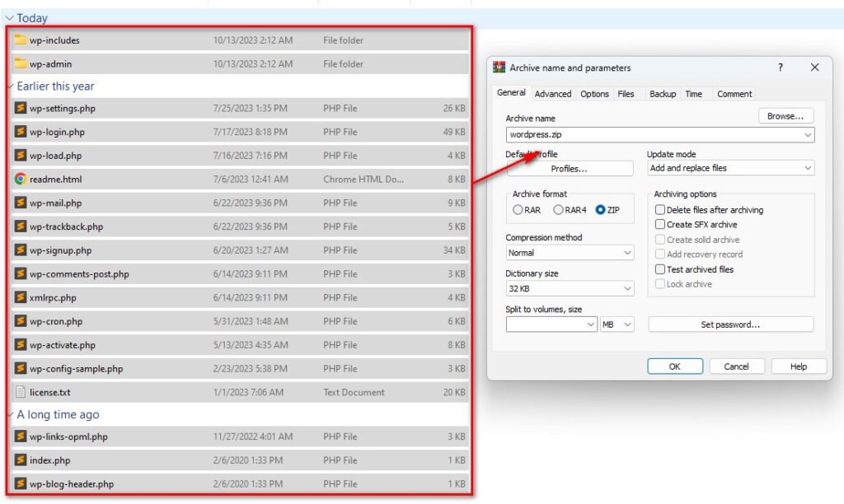844x504 pixels.
Task: Select the readme.html file name
Action: (x=55, y=179)
